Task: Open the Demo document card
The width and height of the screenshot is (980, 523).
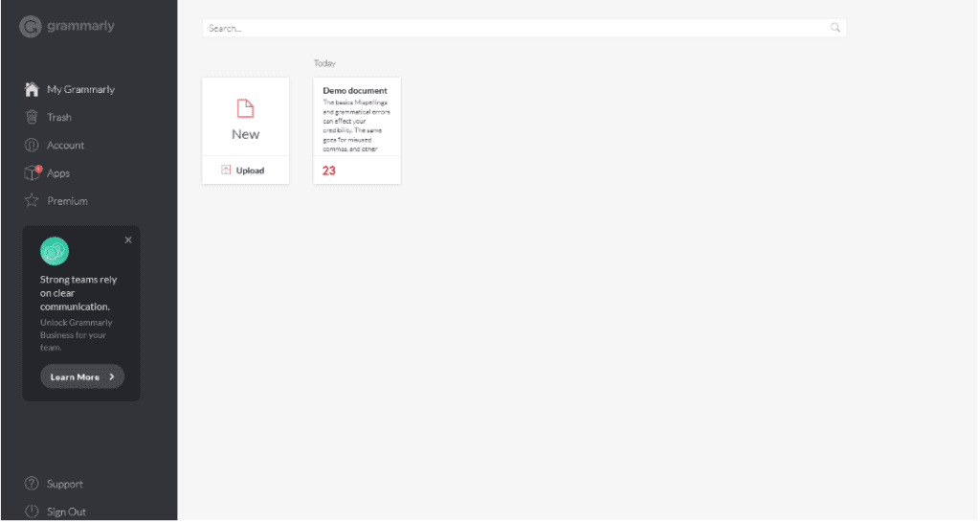Action: tap(357, 130)
